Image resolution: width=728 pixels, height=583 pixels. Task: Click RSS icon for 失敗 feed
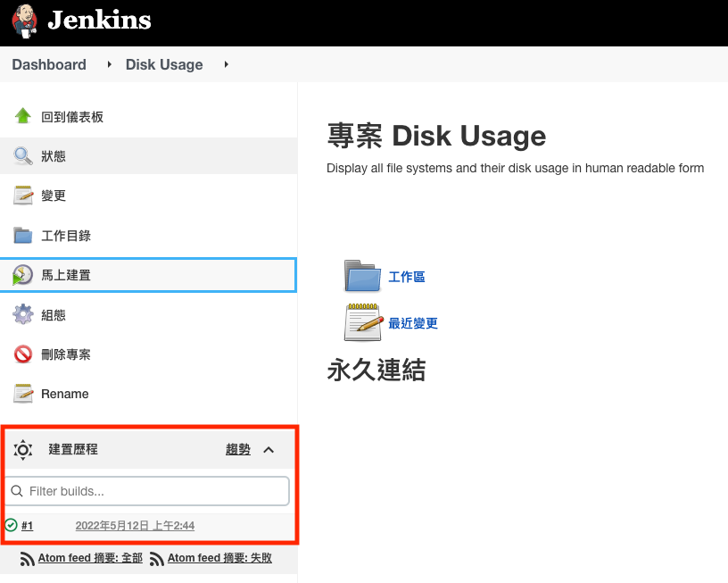click(x=157, y=559)
